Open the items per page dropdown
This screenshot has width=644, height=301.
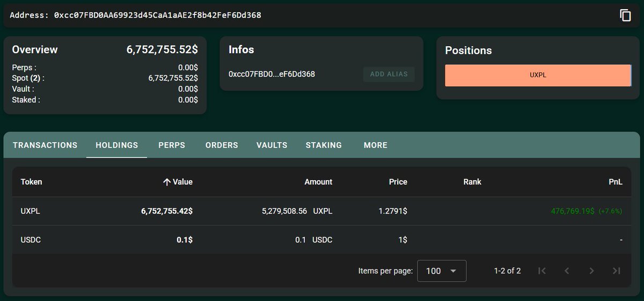coord(441,271)
